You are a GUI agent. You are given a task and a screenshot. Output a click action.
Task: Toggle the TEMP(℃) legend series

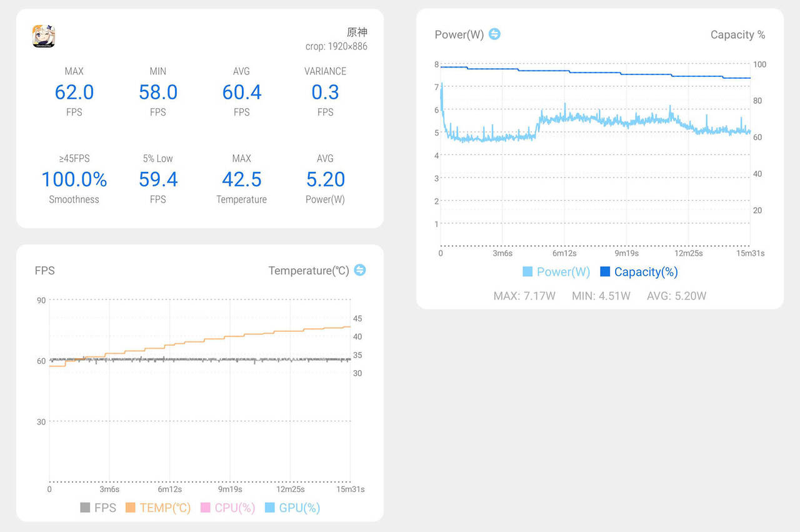point(158,508)
